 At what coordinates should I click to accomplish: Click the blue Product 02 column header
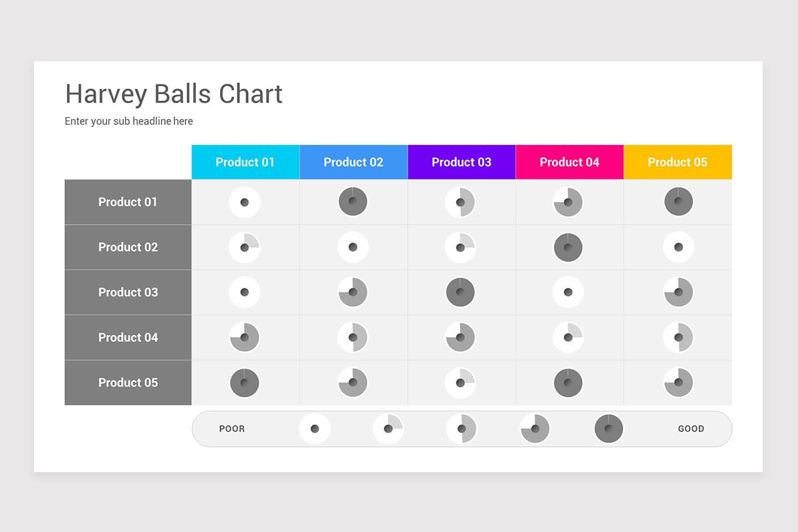(x=354, y=162)
